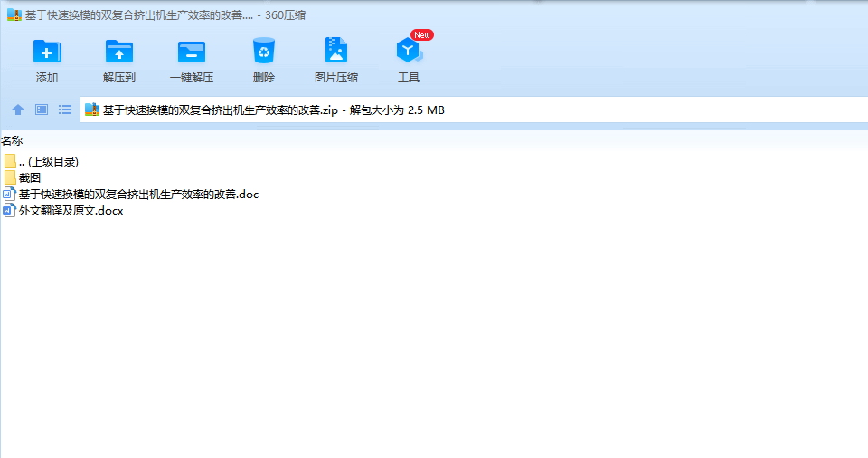This screenshot has height=458, width=868.
Task: Click the Word icon beside 外文翻译及原文.docx
Action: tap(9, 211)
